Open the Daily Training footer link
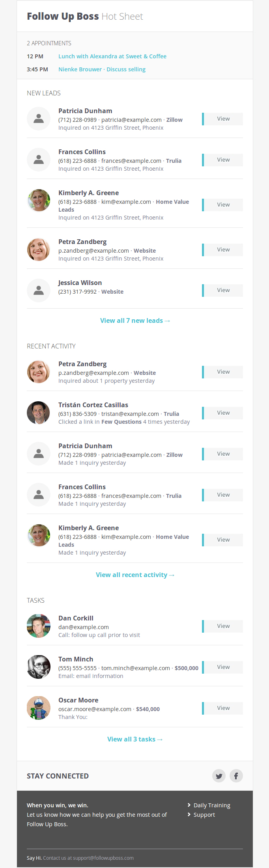 [x=212, y=805]
